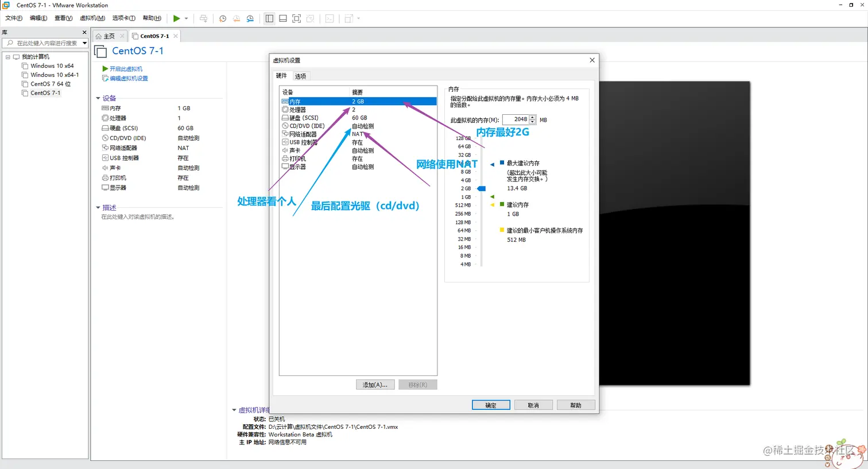Open the 编辑(E) menu
868x469 pixels.
(x=38, y=18)
